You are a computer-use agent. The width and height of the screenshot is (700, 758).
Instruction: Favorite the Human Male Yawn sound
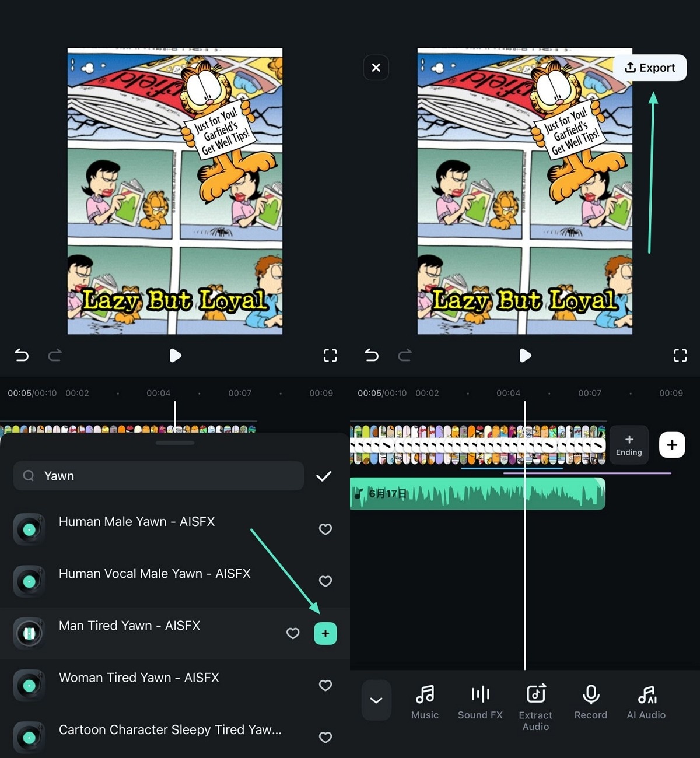click(x=325, y=529)
